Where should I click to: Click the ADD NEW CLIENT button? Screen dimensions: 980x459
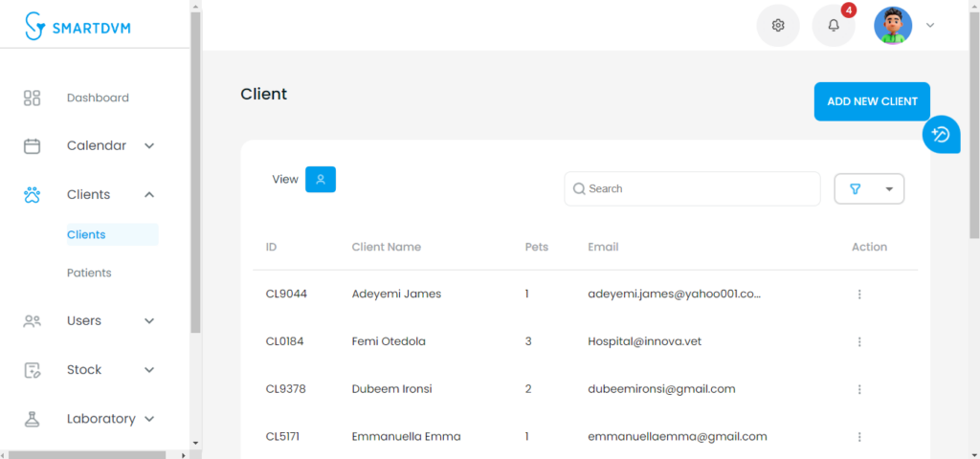[872, 101]
